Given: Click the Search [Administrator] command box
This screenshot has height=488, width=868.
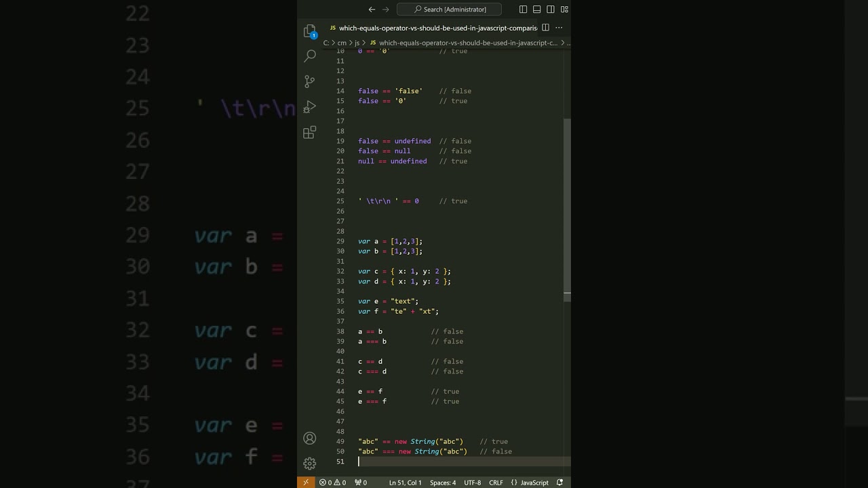Looking at the screenshot, I should click(x=449, y=9).
